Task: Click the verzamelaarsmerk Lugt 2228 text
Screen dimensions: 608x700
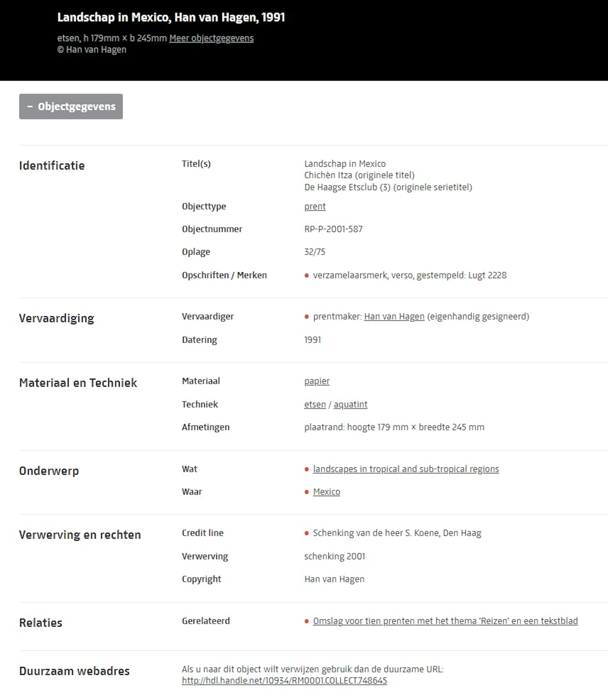Action: coord(409,275)
